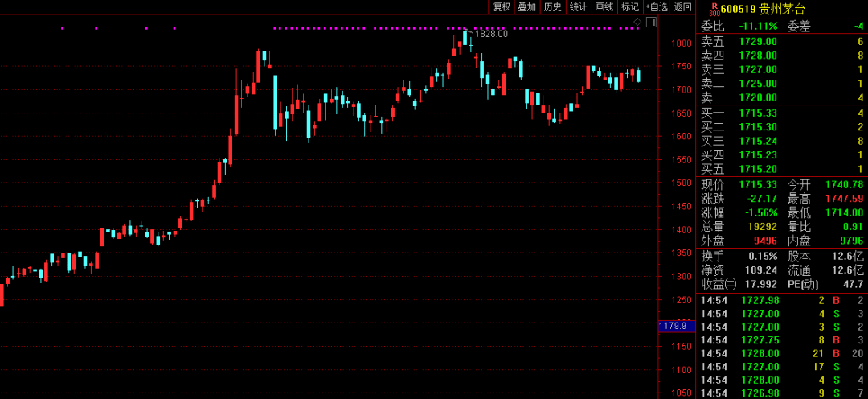Activate the 画线 drawing tool
Screen dimensions: 868x399
tap(604, 7)
